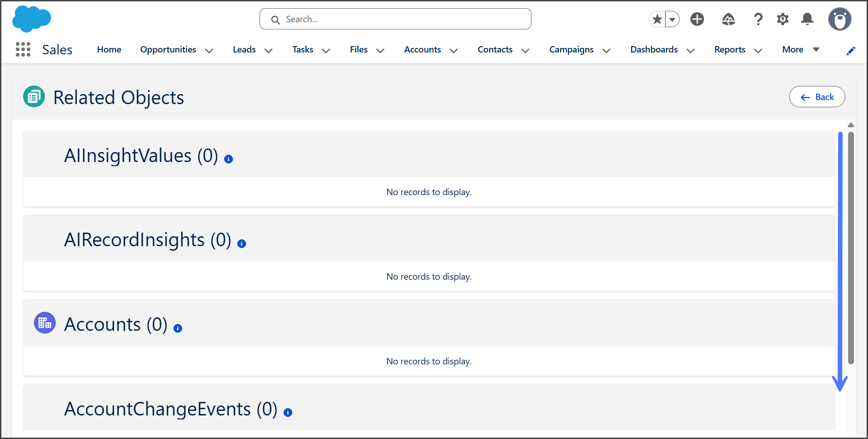Viewport: 868px width, 439px height.
Task: Click the Back button
Action: [x=817, y=97]
